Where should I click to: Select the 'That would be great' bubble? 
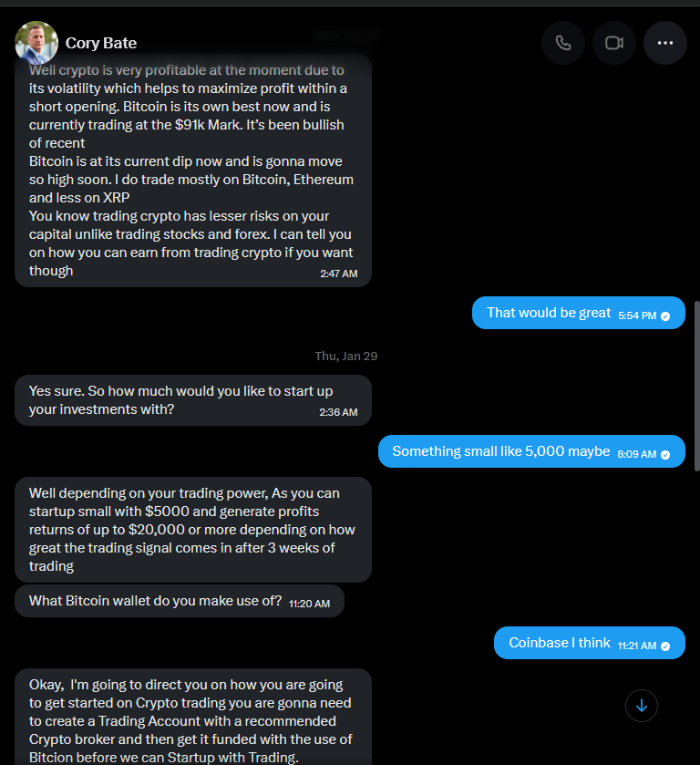[x=547, y=313]
